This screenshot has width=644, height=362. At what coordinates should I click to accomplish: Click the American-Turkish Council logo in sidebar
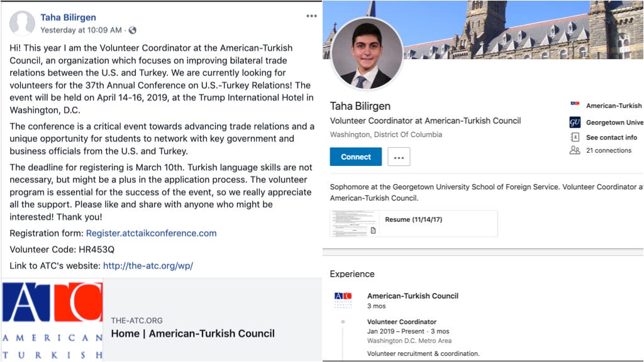coord(575,105)
